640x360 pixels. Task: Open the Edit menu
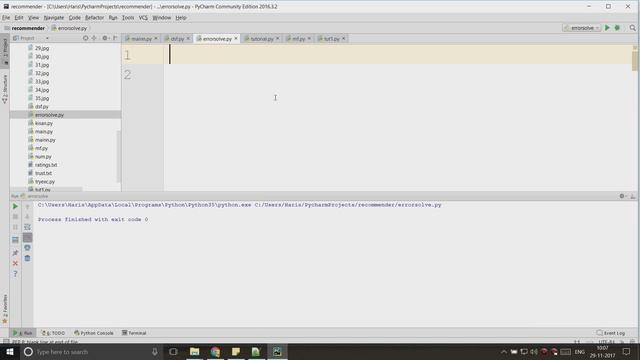19,18
